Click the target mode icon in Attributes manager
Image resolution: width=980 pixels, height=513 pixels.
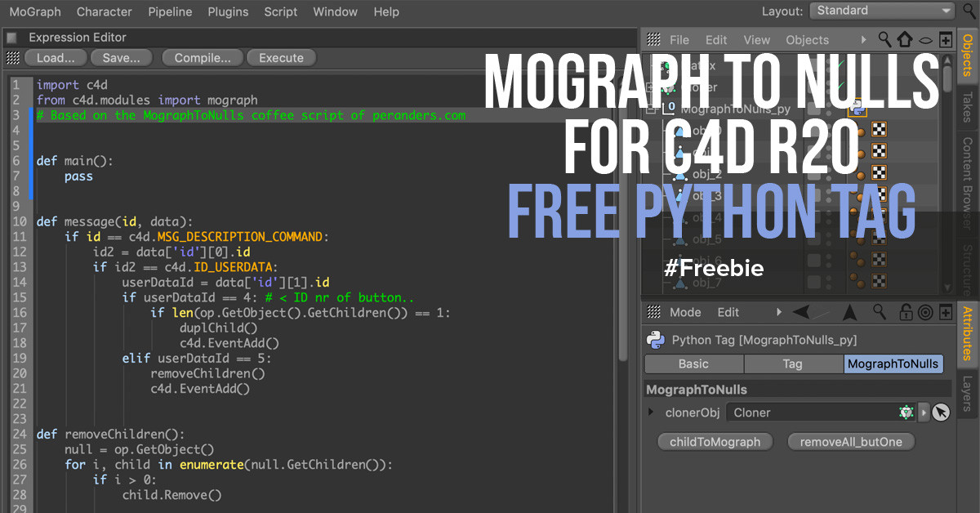click(925, 312)
